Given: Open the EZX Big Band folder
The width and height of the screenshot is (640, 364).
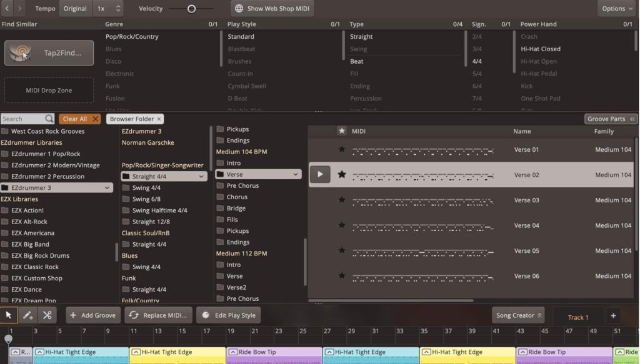Looking at the screenshot, I should tap(30, 244).
